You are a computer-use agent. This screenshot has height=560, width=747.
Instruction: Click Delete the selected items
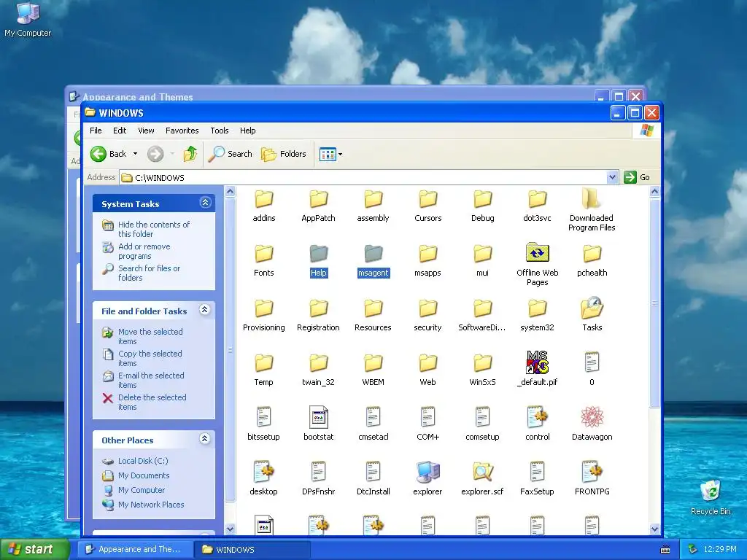(152, 402)
